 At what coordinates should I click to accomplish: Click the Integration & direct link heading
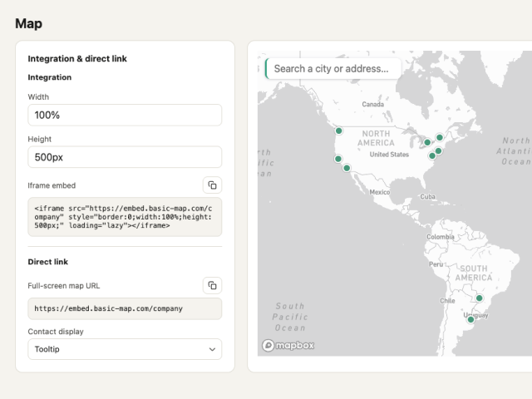[x=77, y=59]
